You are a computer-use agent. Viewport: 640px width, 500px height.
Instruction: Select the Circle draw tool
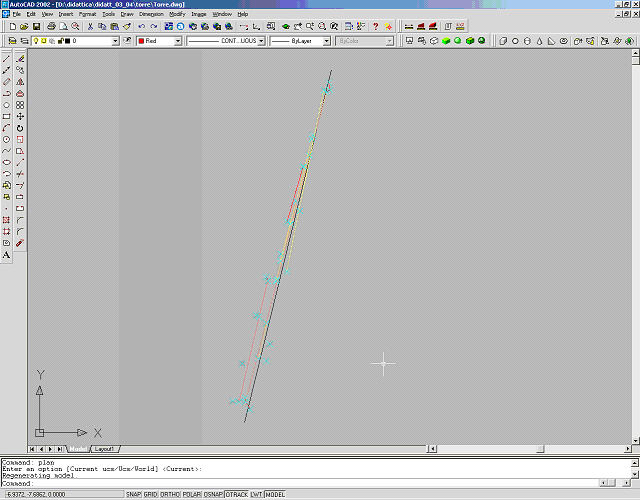pyautogui.click(x=7, y=140)
